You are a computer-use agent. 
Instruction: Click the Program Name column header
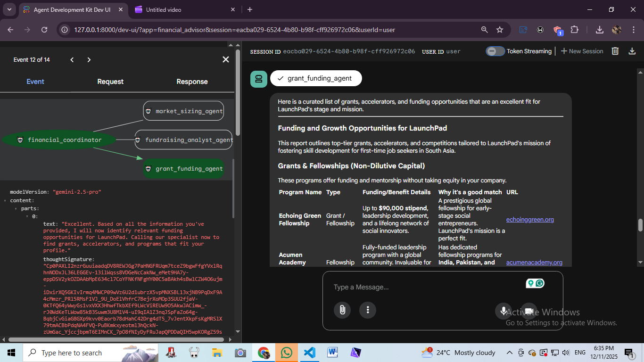(x=300, y=192)
